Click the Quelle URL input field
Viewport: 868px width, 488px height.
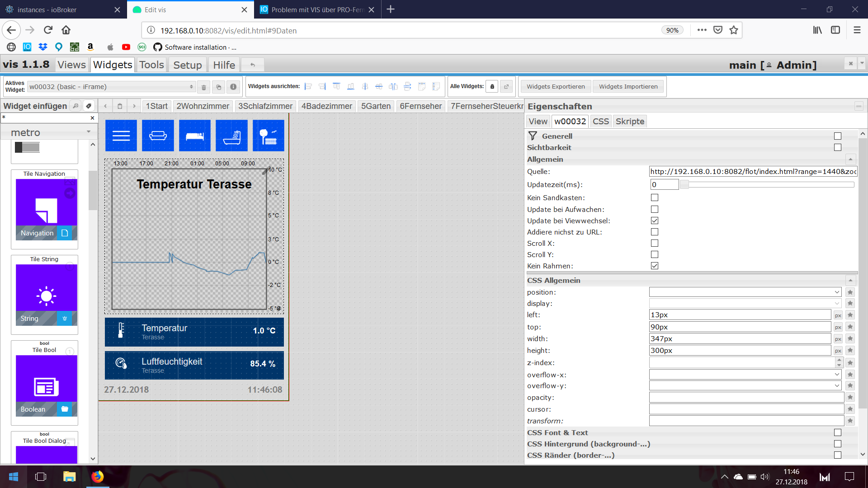click(x=753, y=172)
